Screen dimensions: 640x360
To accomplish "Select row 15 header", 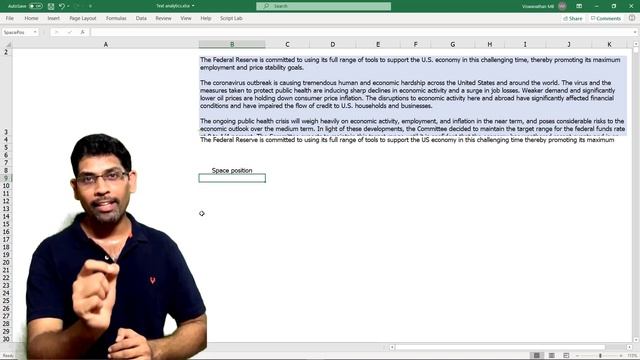I will 6,224.
